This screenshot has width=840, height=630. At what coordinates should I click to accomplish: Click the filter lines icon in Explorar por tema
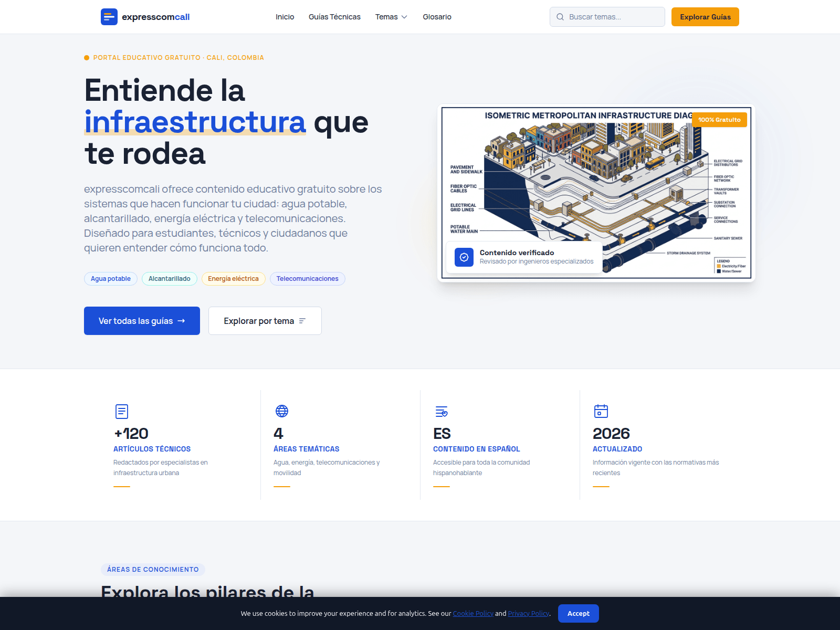click(x=302, y=321)
